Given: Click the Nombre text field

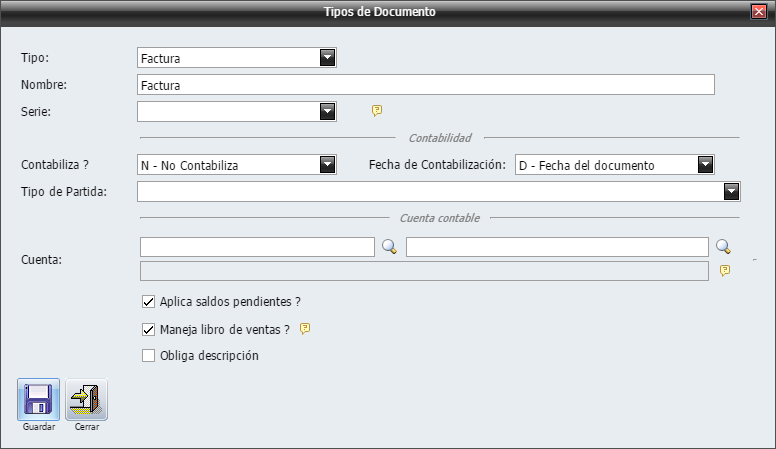Looking at the screenshot, I should [426, 85].
